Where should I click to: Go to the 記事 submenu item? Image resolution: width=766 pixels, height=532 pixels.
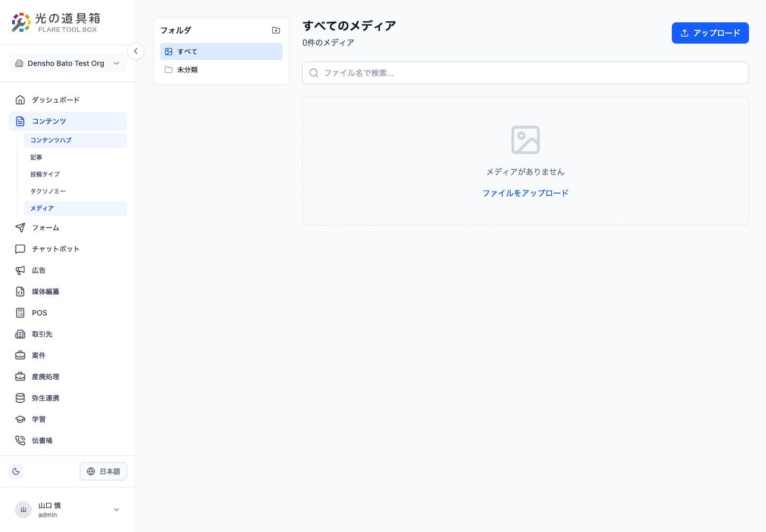(76, 157)
